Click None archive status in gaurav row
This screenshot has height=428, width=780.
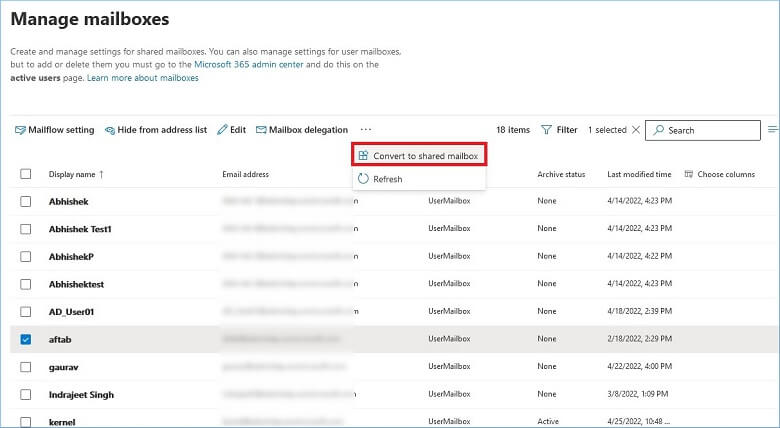(x=547, y=366)
